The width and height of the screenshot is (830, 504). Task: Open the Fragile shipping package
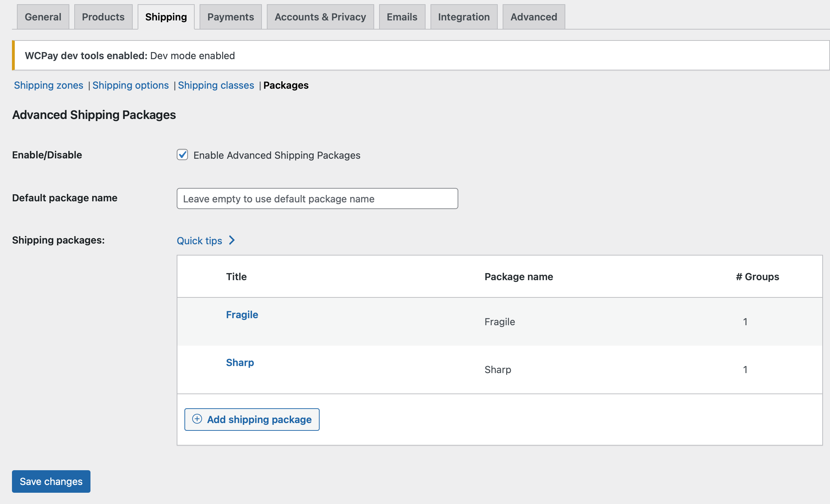[242, 315]
